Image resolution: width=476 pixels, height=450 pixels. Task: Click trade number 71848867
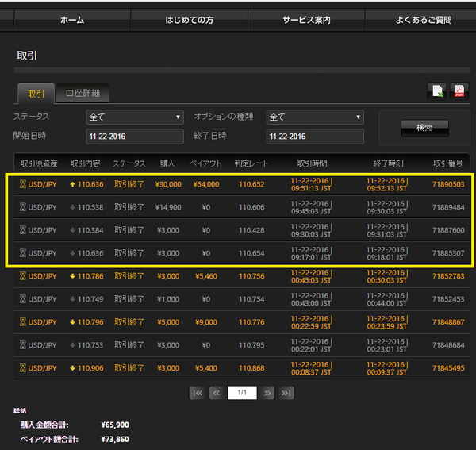tap(448, 322)
